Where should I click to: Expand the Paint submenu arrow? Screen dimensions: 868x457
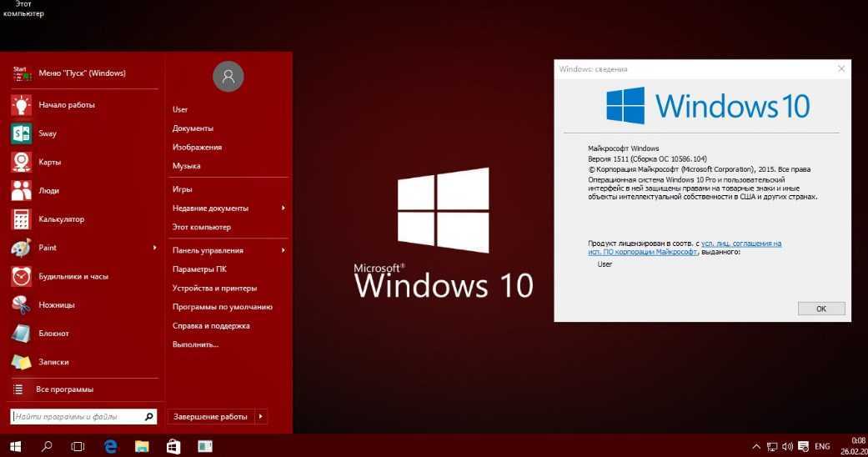click(x=154, y=248)
